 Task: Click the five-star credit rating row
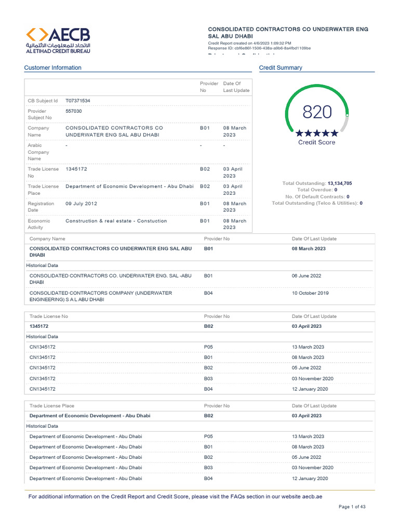click(x=316, y=133)
